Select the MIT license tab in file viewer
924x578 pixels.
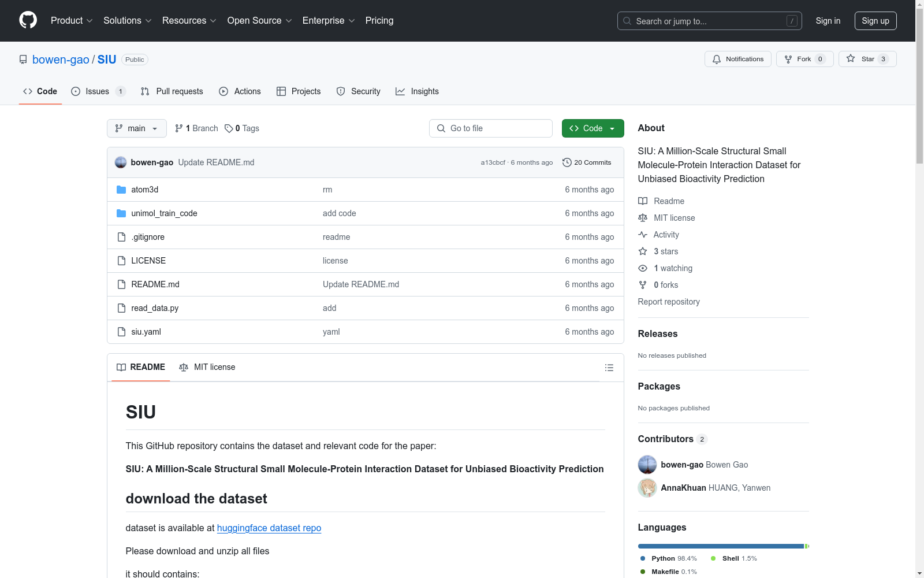[x=207, y=367]
